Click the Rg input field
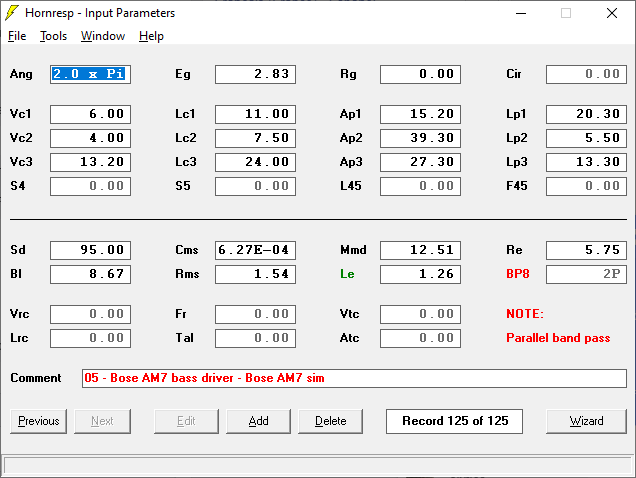The height and width of the screenshot is (478, 636). coord(421,74)
